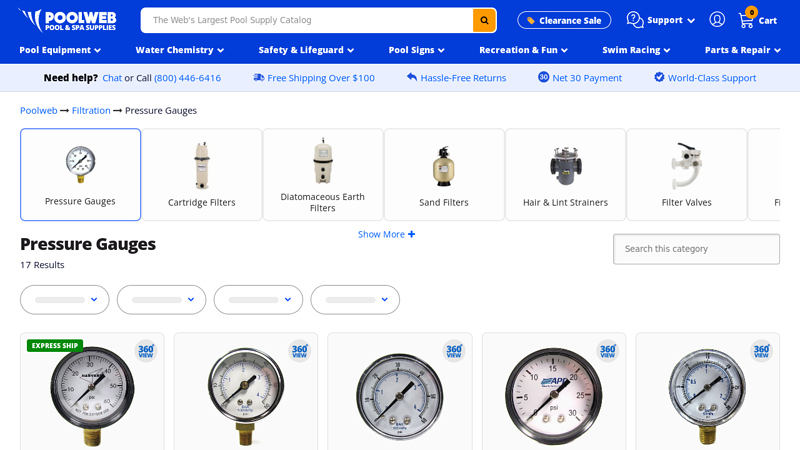Open the shopping cart icon
The height and width of the screenshot is (450, 800).
click(746, 20)
